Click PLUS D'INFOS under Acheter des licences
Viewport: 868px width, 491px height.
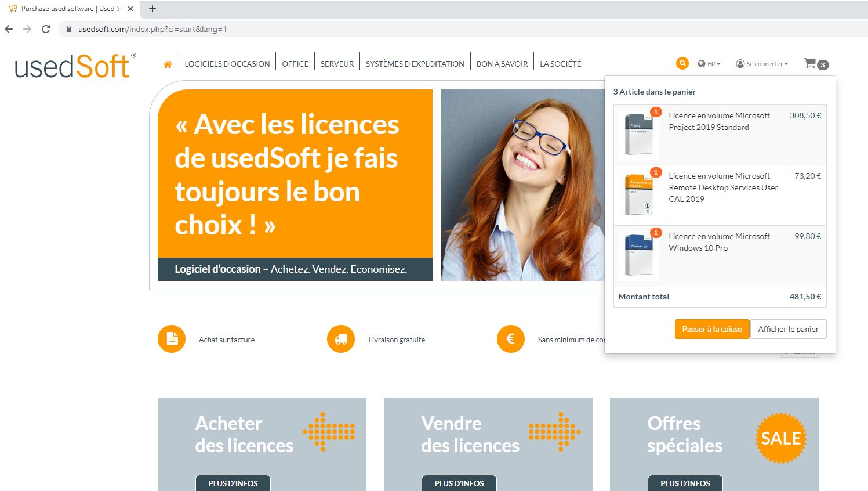tap(233, 483)
